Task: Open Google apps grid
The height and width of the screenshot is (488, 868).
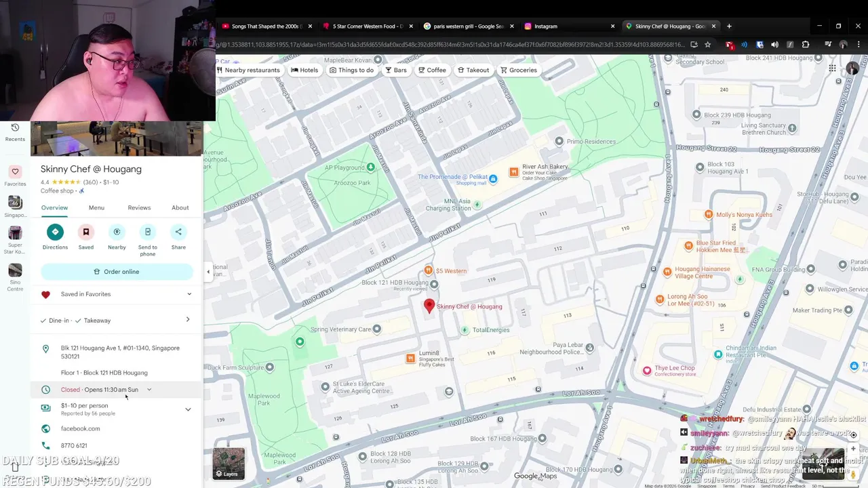Action: (832, 68)
